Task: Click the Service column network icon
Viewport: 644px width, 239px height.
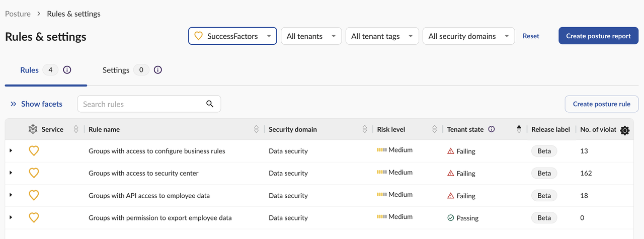Action: click(x=33, y=129)
